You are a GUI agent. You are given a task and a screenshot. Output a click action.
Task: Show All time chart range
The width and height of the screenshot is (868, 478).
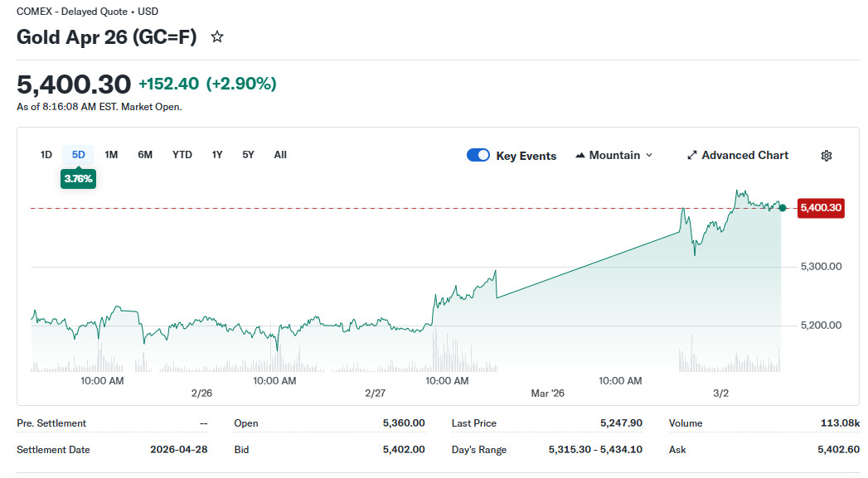click(280, 155)
